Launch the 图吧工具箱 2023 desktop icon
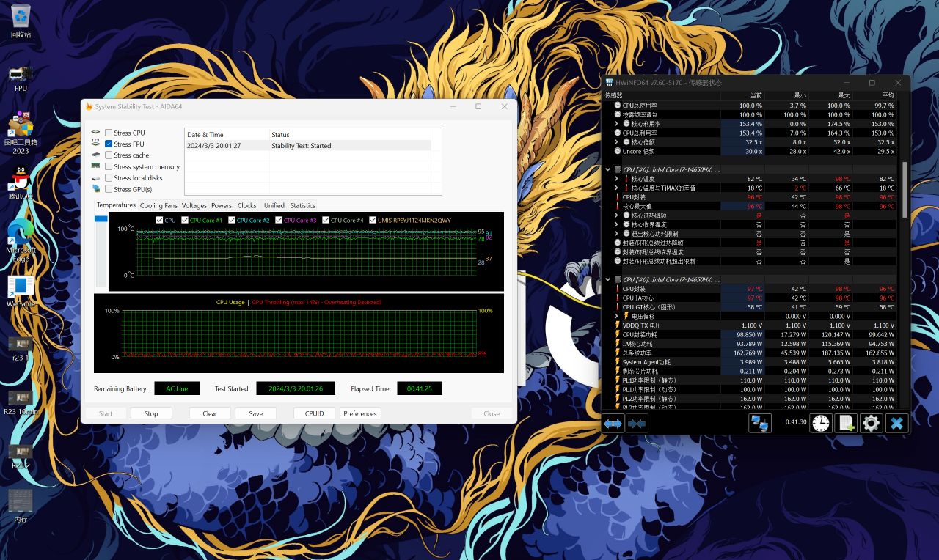939x560 pixels. 21,132
